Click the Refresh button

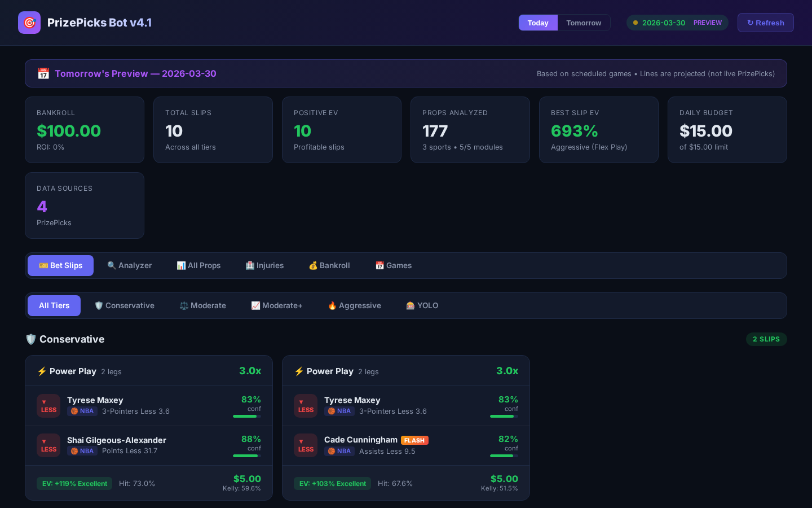click(766, 23)
